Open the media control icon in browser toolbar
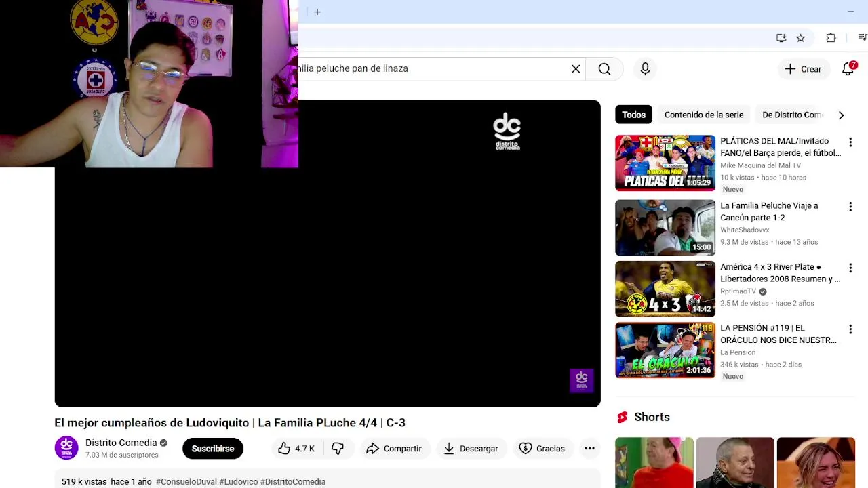868x488 pixels. click(x=863, y=38)
